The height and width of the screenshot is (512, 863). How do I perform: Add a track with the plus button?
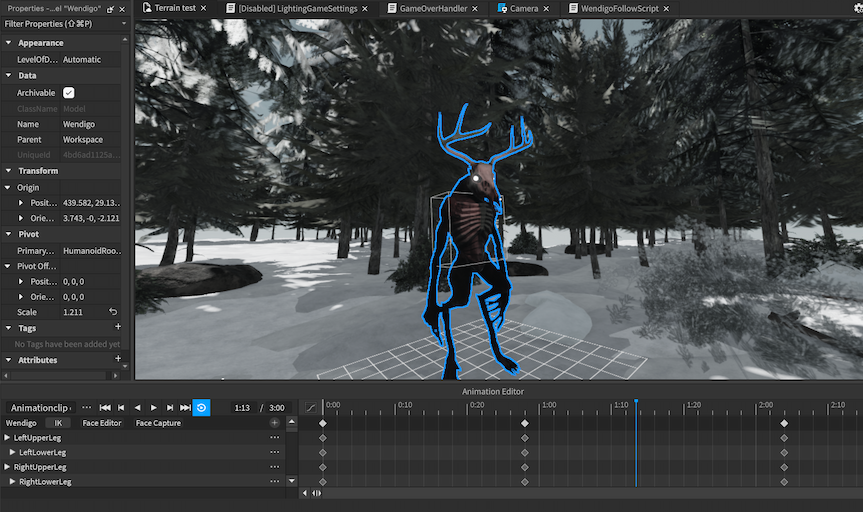click(x=275, y=423)
